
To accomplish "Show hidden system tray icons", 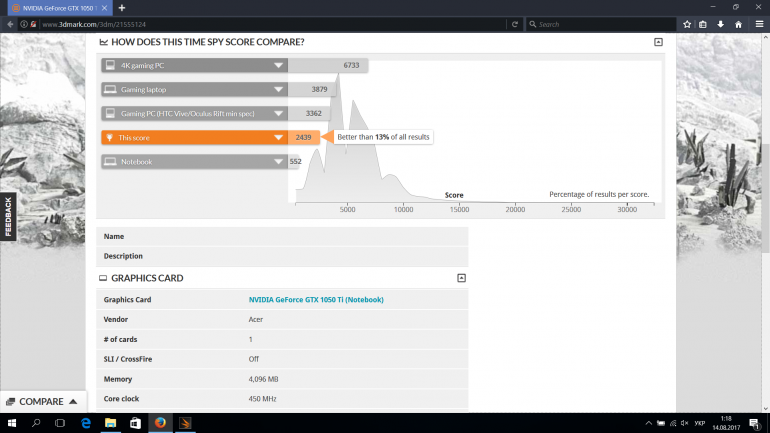I will 648,423.
